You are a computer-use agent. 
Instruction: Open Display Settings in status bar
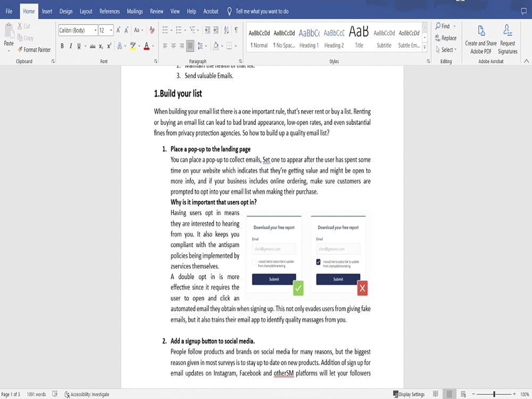(409, 394)
